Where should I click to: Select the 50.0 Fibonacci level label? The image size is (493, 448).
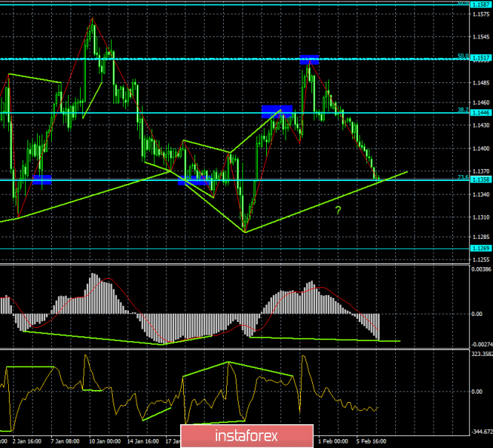pos(463,56)
